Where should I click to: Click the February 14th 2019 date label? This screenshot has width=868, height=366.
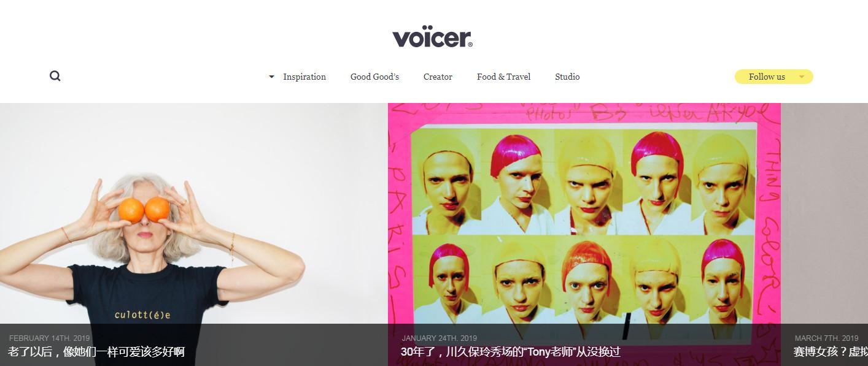point(50,338)
